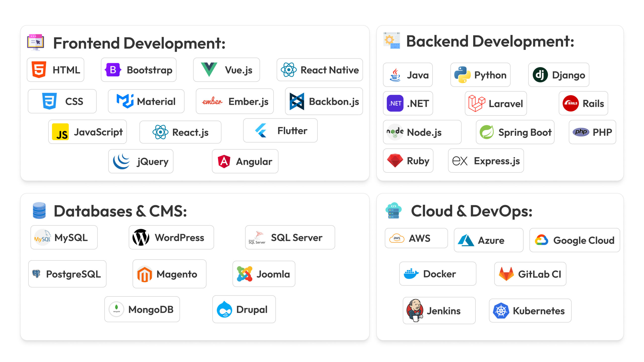Select the Spring Boot tag
The width and height of the screenshot is (644, 362).
[515, 132]
